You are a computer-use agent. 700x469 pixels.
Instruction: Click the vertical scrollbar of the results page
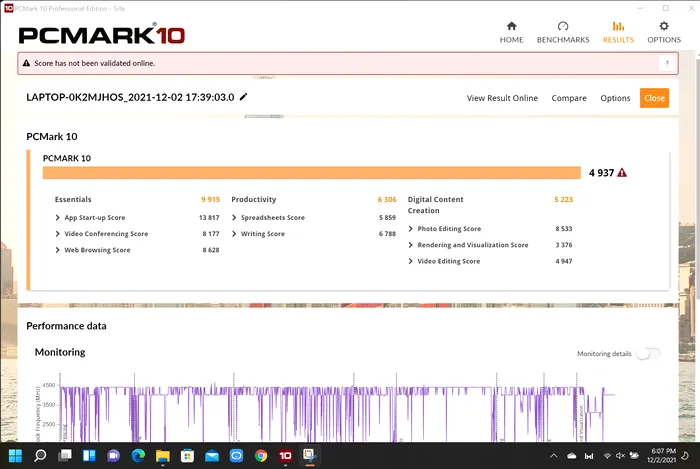click(697, 178)
